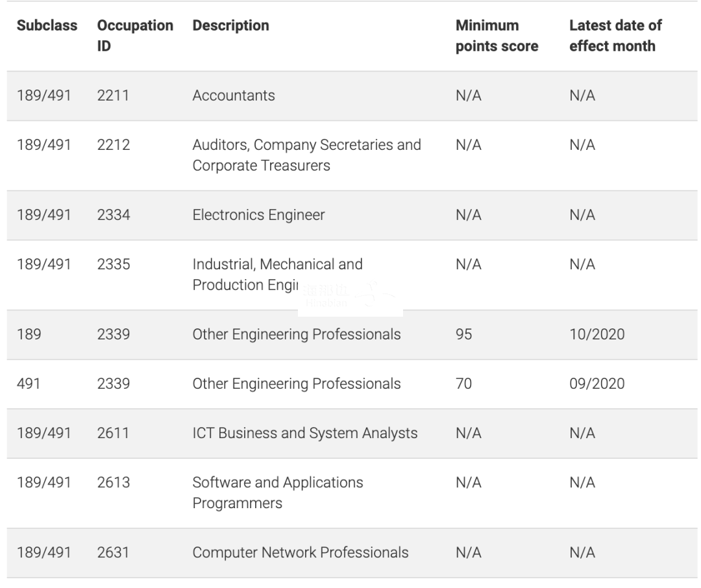Click the Minimum points score header
This screenshot has width=701, height=588.
coord(497,36)
